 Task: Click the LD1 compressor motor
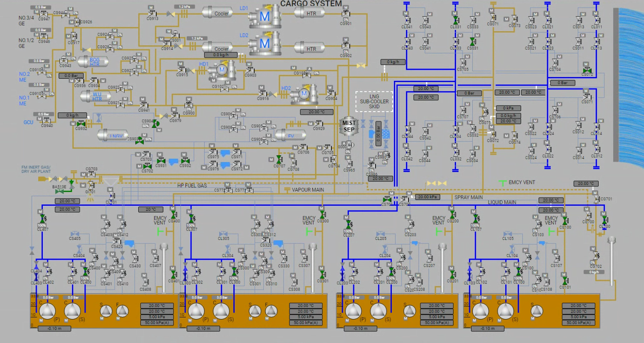(x=265, y=17)
